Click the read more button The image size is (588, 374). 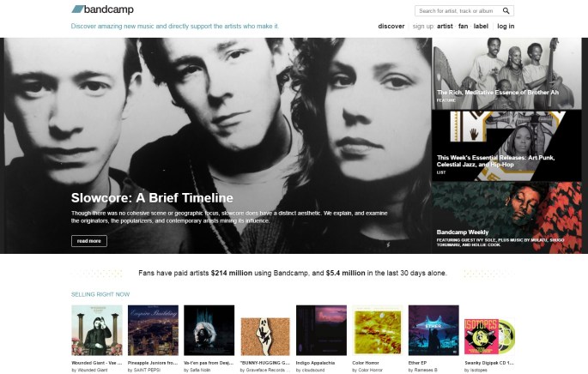[89, 241]
